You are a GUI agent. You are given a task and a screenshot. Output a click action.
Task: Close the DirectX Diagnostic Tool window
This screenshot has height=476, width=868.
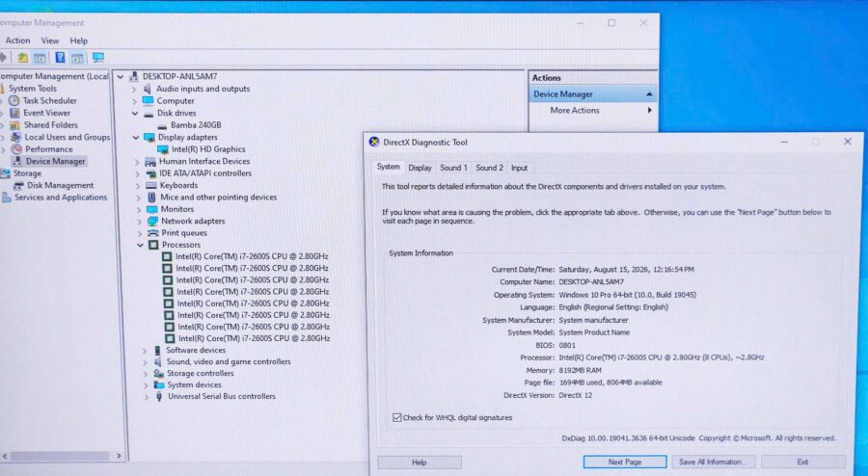848,142
